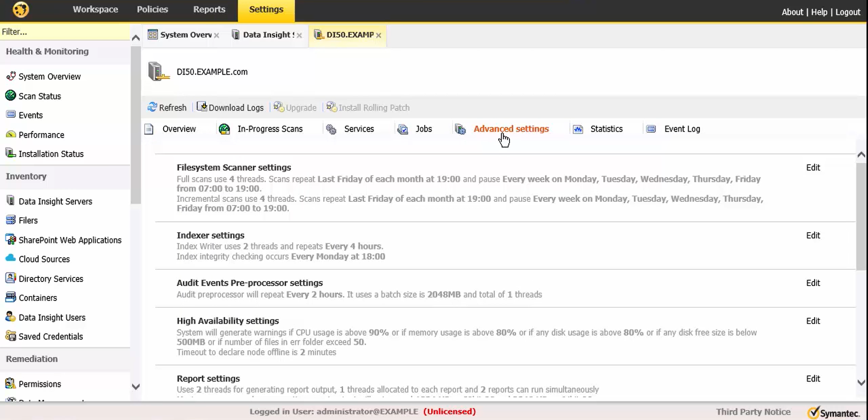Screen dimensions: 868x420
Task: Click the Symantec globe logo icon
Action: (21, 10)
